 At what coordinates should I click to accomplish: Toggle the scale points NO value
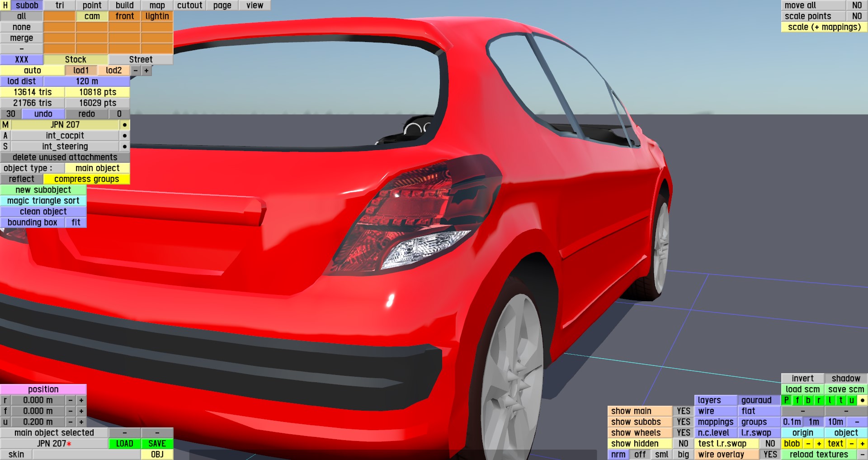click(x=857, y=16)
